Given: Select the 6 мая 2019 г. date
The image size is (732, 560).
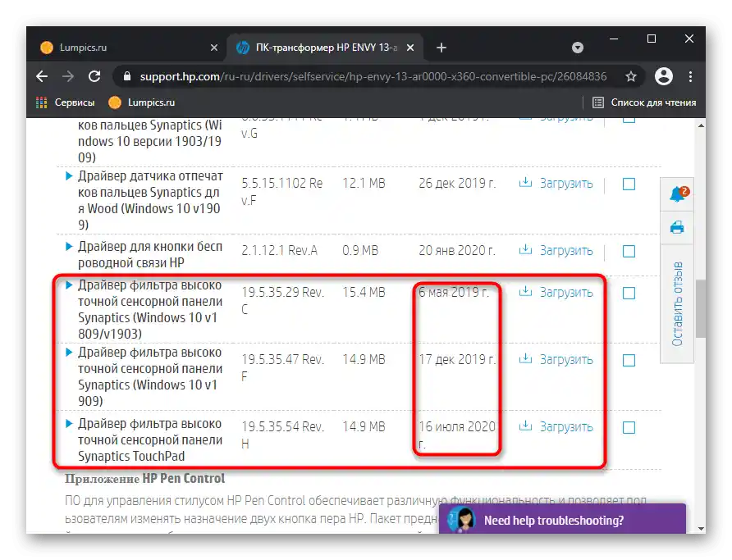Looking at the screenshot, I should coord(454,293).
